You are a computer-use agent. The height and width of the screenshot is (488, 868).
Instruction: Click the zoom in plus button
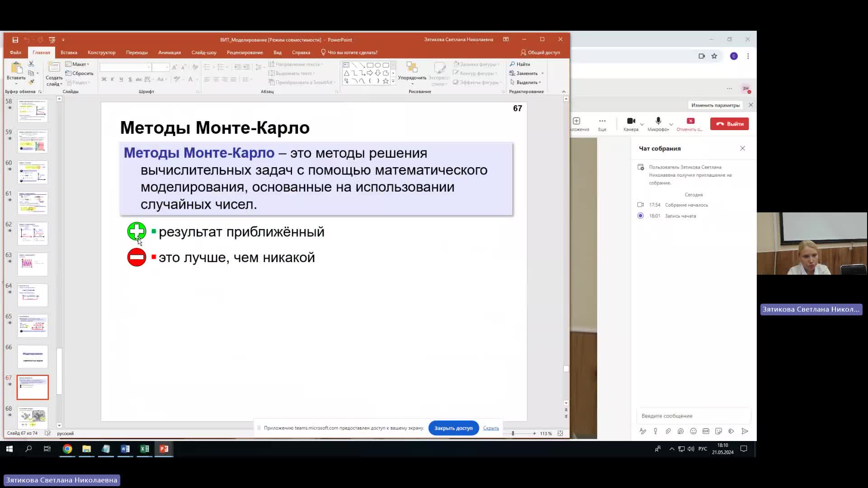pos(534,433)
